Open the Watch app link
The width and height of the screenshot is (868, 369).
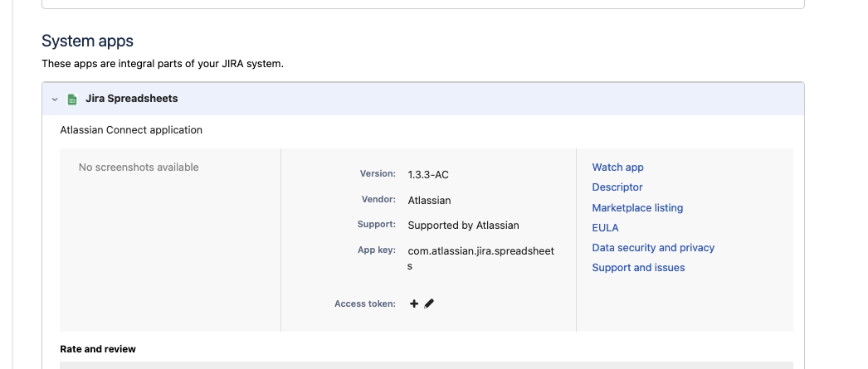pyautogui.click(x=617, y=168)
